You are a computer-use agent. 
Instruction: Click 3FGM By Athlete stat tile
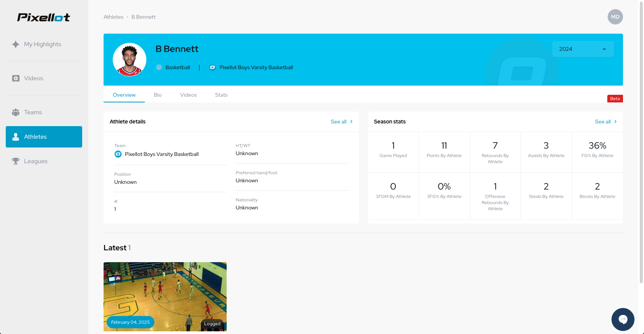[x=393, y=196]
